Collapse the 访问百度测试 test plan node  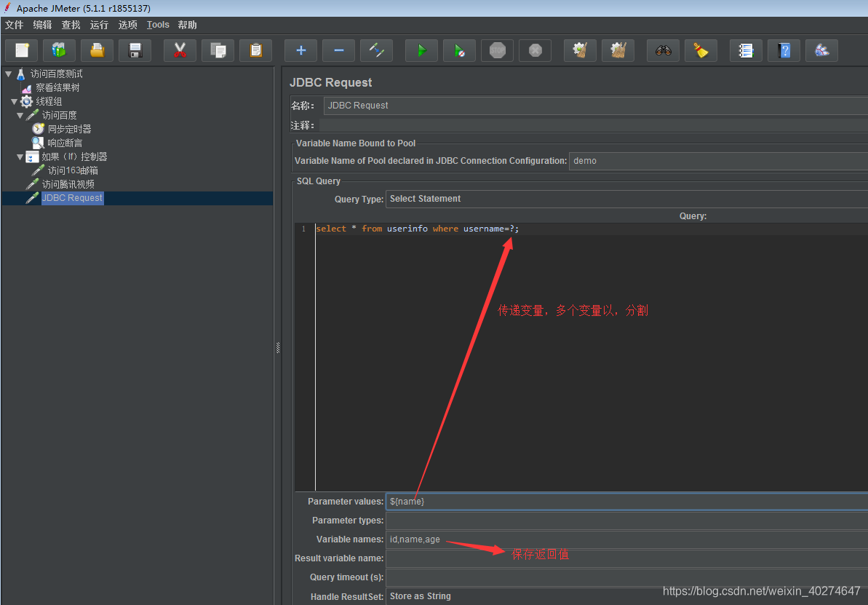pyautogui.click(x=8, y=74)
